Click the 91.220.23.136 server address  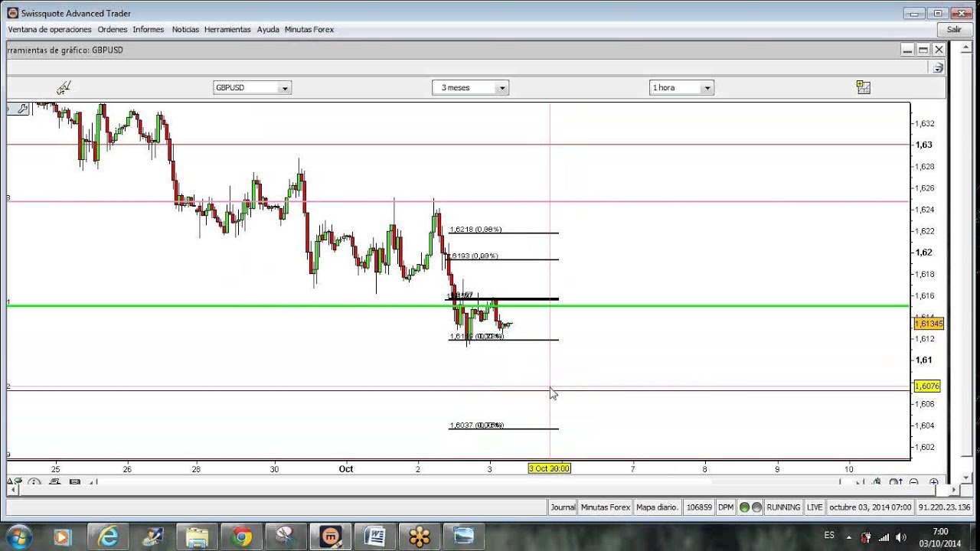[x=944, y=507]
